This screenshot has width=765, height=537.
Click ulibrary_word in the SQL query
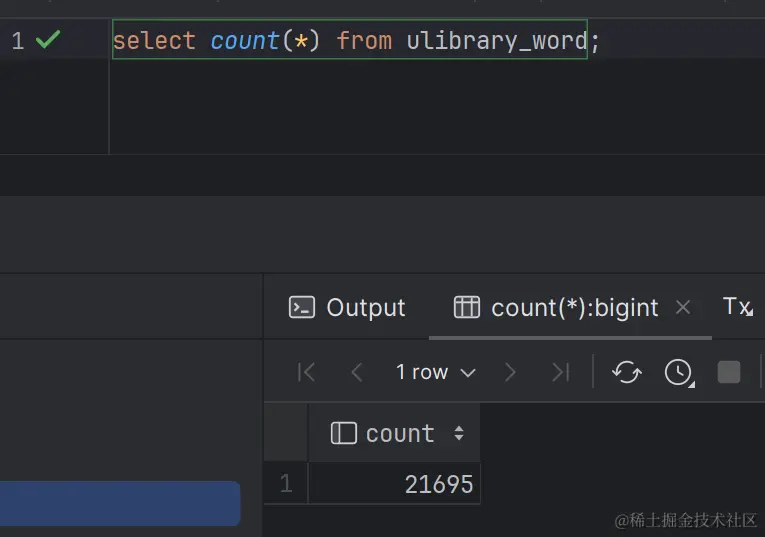(x=496, y=41)
